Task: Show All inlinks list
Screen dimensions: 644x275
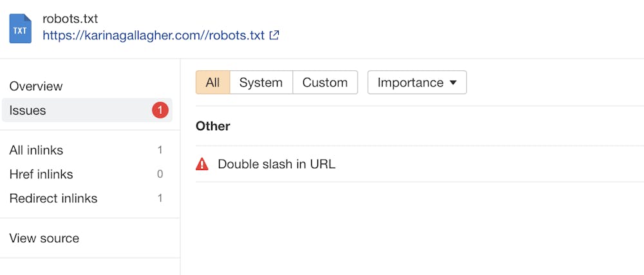Action: coord(36,150)
